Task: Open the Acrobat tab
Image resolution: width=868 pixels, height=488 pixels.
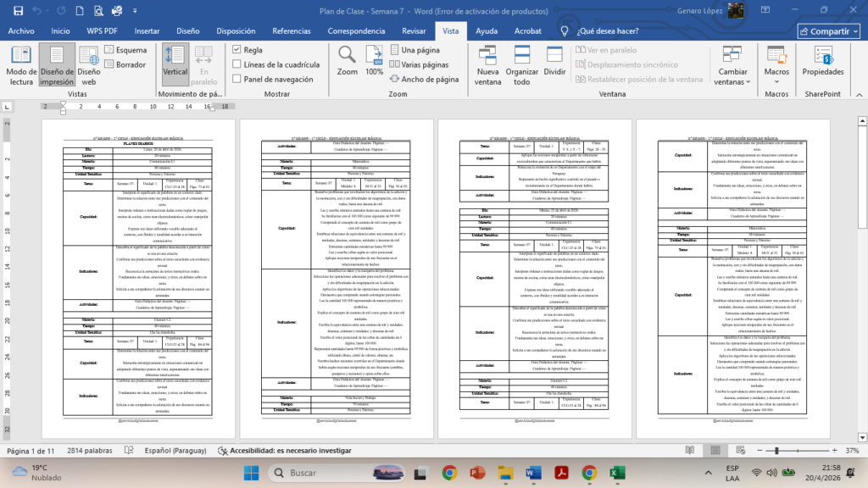Action: (x=527, y=31)
